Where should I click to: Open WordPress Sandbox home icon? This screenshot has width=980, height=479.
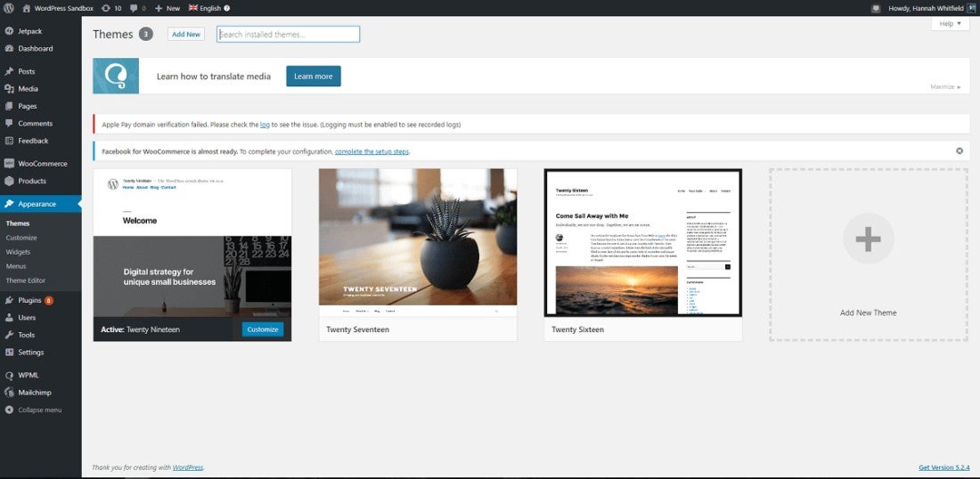coord(26,8)
